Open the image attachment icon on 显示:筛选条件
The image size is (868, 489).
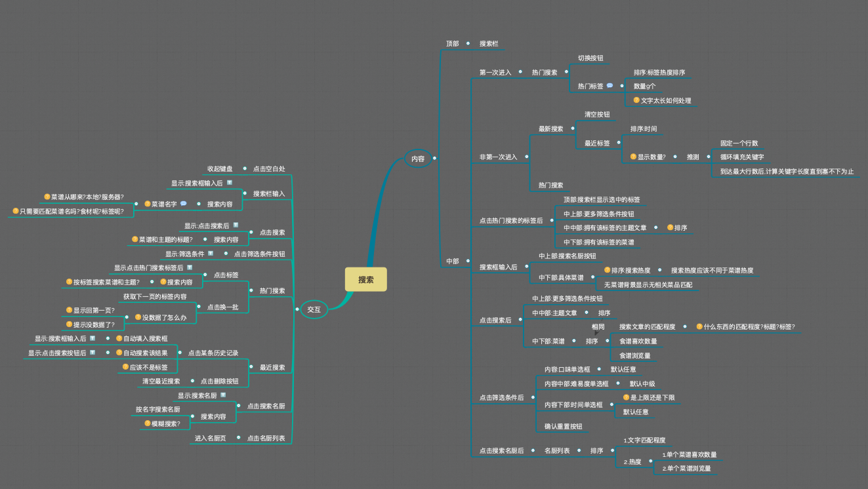click(211, 254)
